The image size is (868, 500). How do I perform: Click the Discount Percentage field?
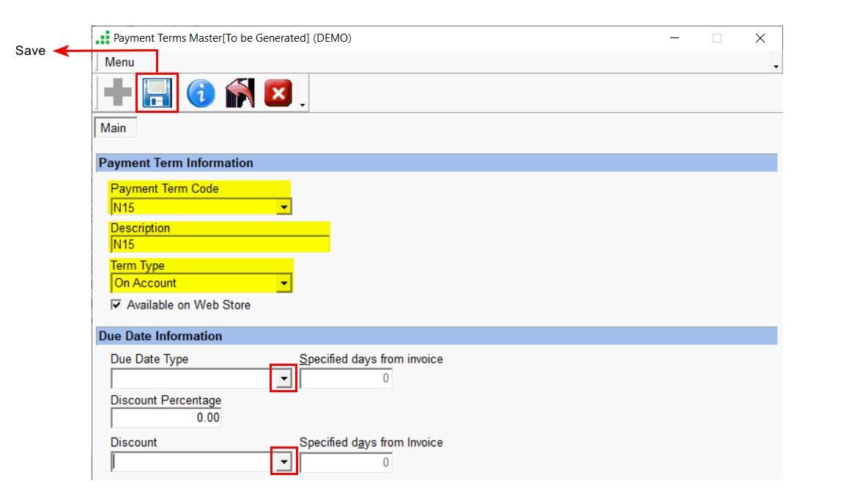166,418
